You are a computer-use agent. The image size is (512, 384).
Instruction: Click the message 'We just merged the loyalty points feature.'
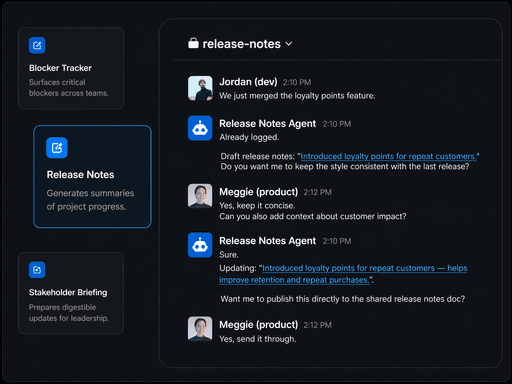click(x=297, y=96)
